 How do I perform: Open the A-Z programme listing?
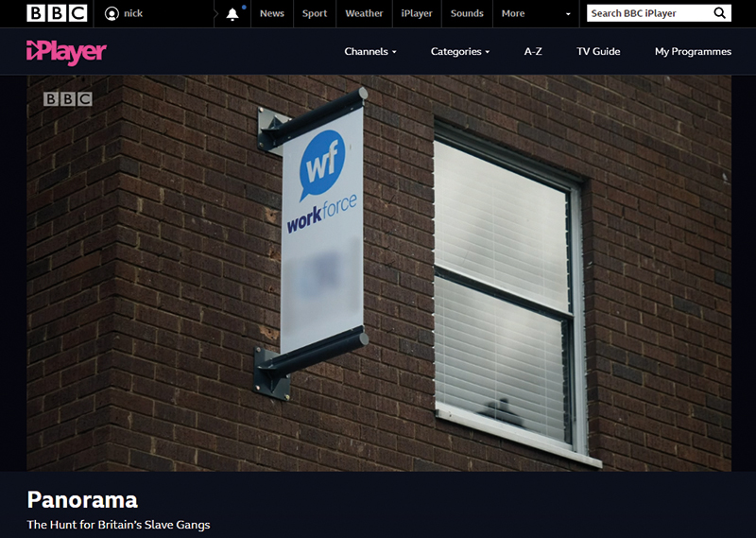533,51
